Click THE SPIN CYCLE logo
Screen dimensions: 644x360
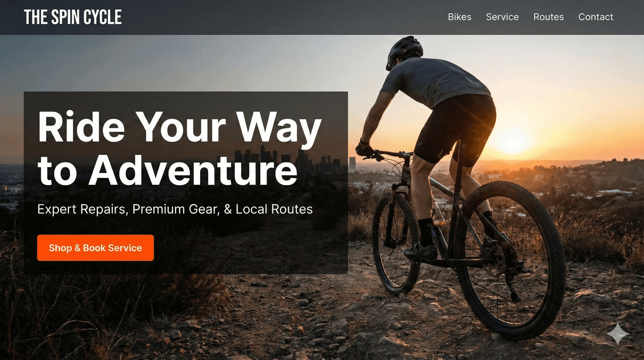point(73,17)
